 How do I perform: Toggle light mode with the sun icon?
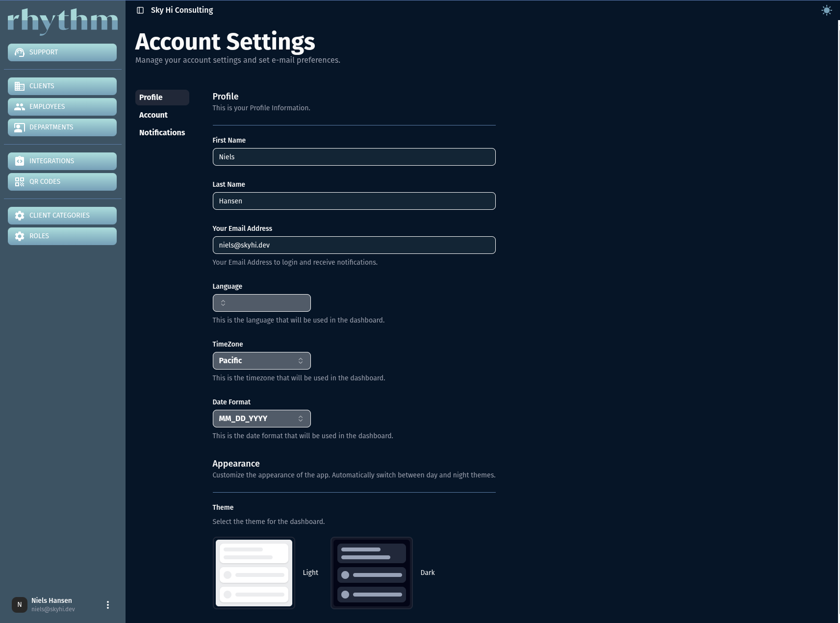(827, 10)
